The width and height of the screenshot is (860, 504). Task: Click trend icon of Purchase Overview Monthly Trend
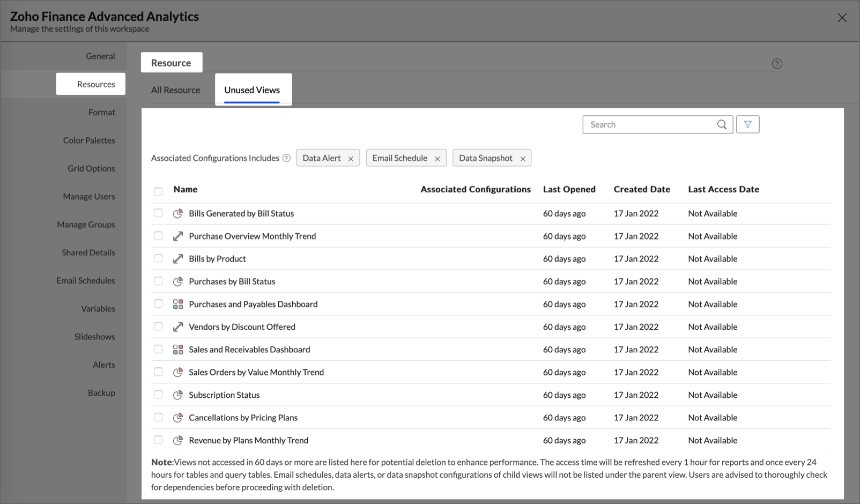pos(178,236)
